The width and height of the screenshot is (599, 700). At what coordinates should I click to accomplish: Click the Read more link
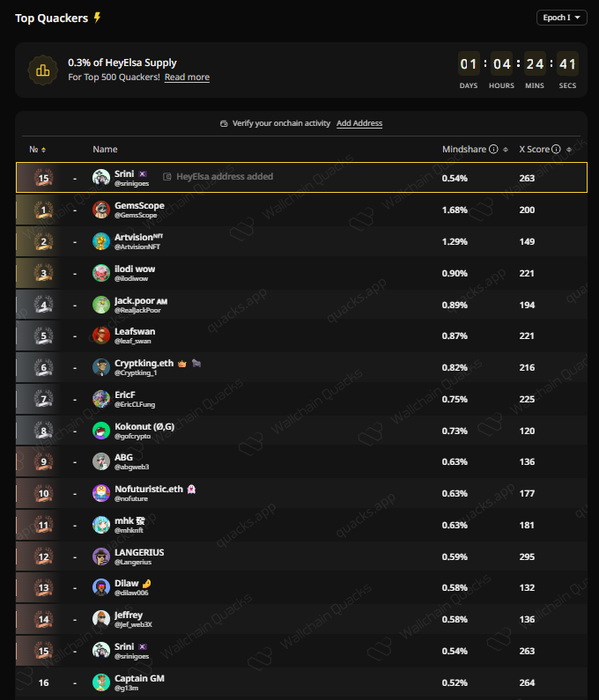coord(187,77)
